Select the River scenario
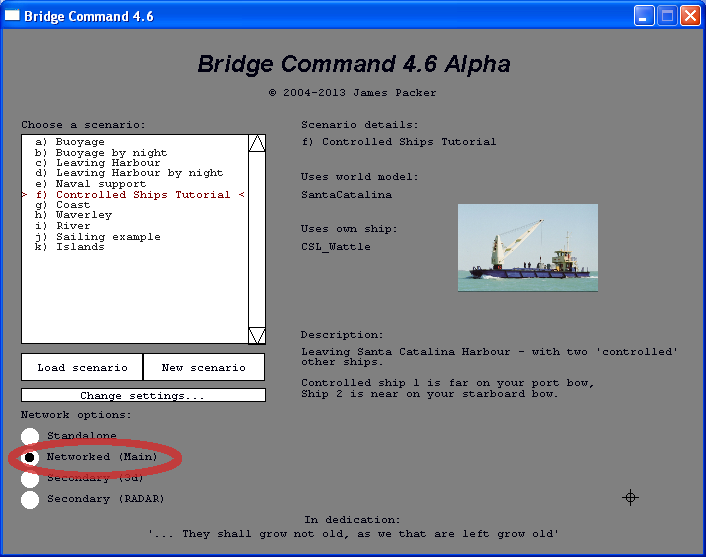The height and width of the screenshot is (557, 706). pyautogui.click(x=63, y=226)
